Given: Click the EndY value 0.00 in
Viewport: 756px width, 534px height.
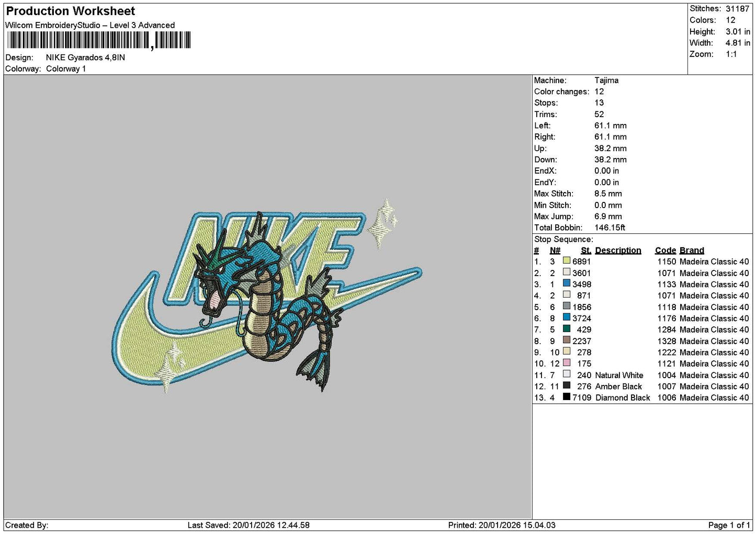Looking at the screenshot, I should pyautogui.click(x=606, y=183).
